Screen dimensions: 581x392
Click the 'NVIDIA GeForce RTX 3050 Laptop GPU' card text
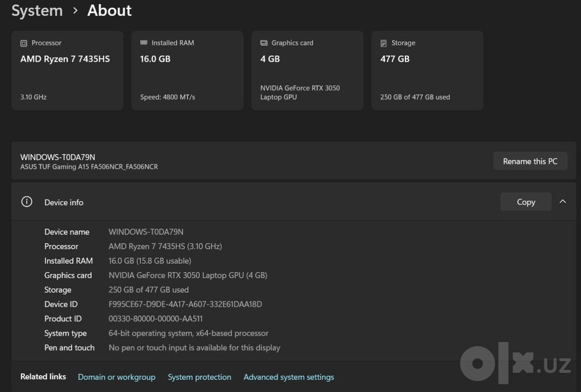(300, 92)
